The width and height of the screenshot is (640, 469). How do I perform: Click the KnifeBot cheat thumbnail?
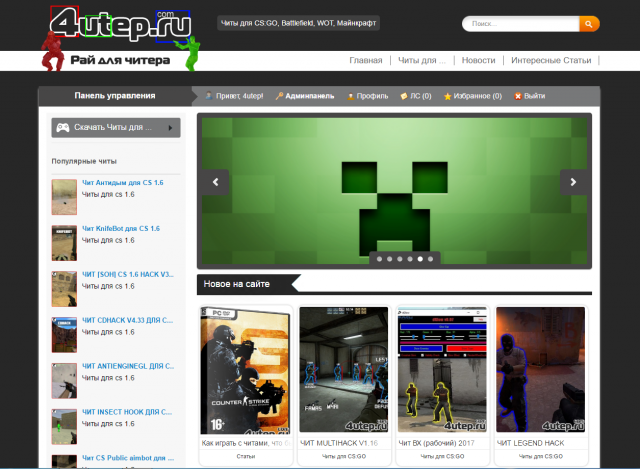point(64,243)
